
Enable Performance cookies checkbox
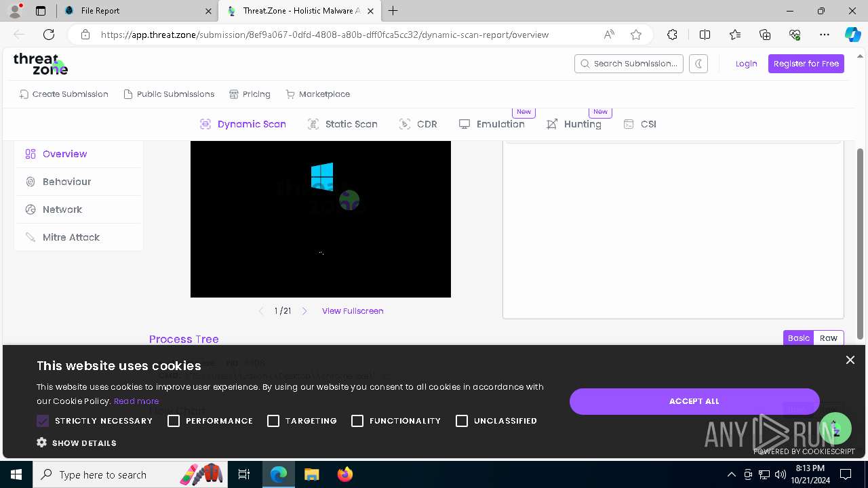(174, 421)
